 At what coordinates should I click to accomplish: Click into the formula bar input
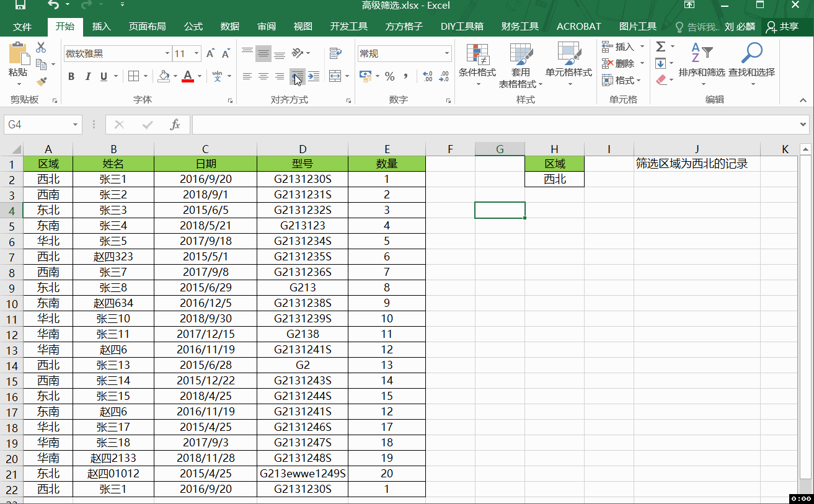pyautogui.click(x=494, y=125)
